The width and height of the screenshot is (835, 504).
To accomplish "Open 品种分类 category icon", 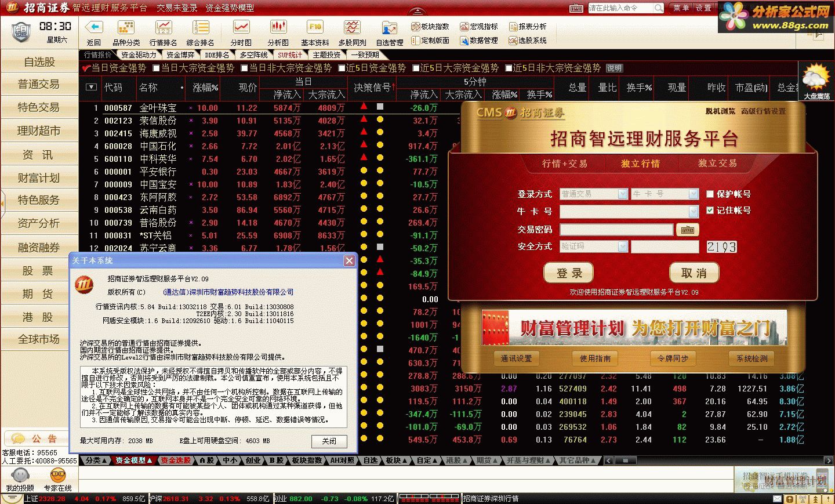I will tap(126, 27).
